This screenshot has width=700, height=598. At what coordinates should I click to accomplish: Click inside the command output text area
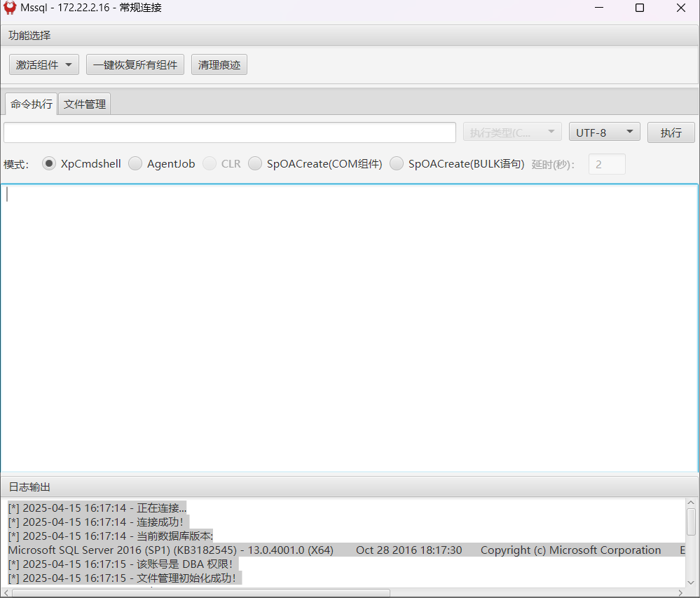349,327
